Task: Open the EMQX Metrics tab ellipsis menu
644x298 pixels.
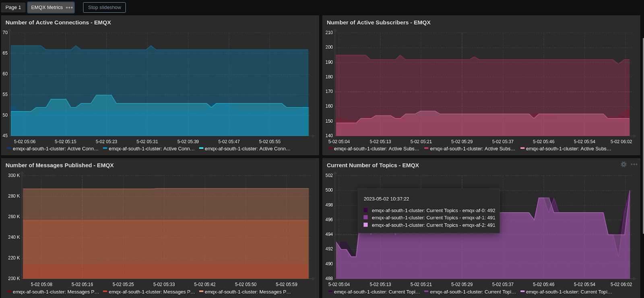Action: pyautogui.click(x=69, y=8)
